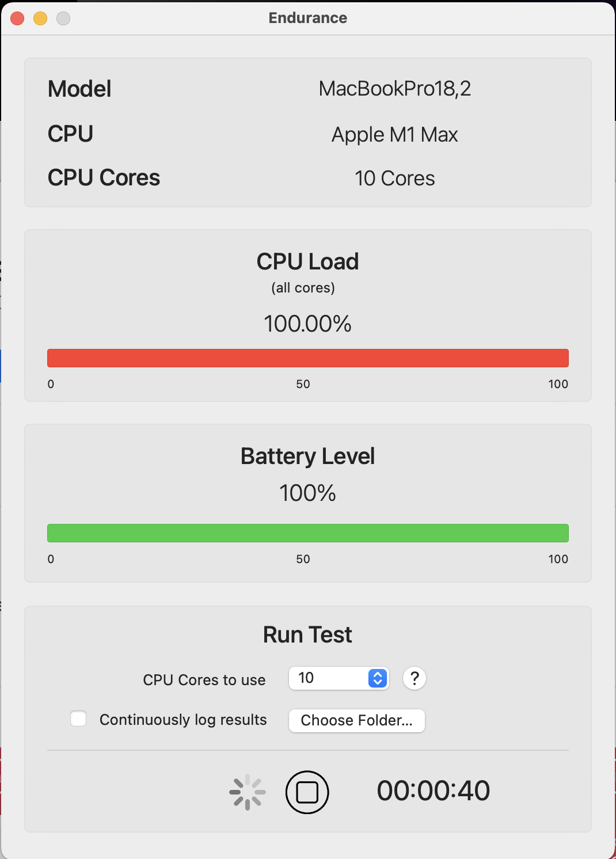Click the 100.00% CPU load reading
Screen dimensions: 616x859
(x=308, y=324)
